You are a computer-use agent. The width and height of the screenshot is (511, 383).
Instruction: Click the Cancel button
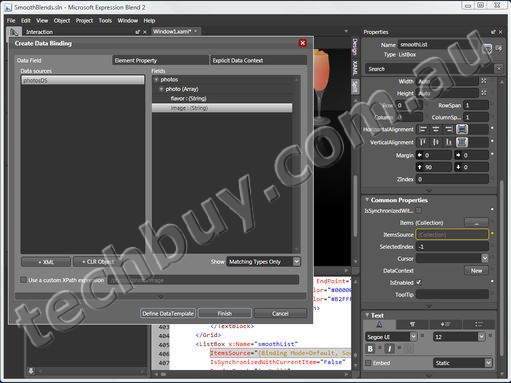tap(280, 314)
